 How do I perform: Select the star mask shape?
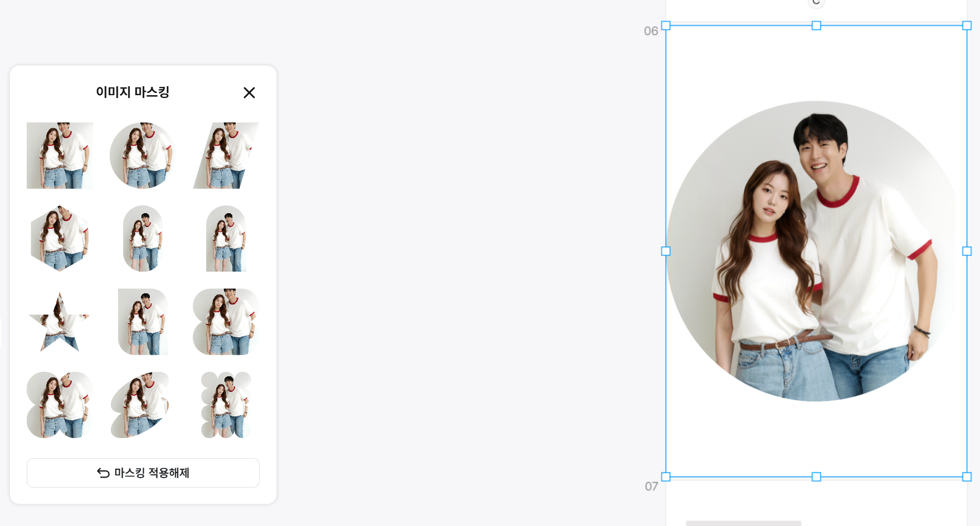coord(60,322)
